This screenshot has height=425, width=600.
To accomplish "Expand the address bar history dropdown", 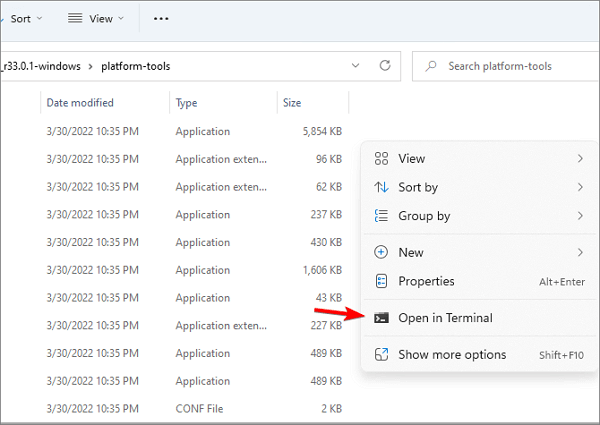I will pyautogui.click(x=355, y=66).
